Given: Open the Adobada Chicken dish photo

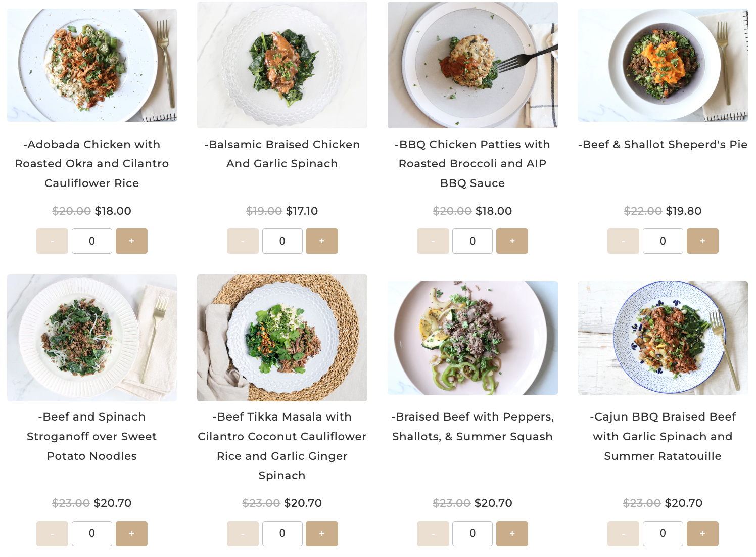Looking at the screenshot, I should click(x=92, y=65).
